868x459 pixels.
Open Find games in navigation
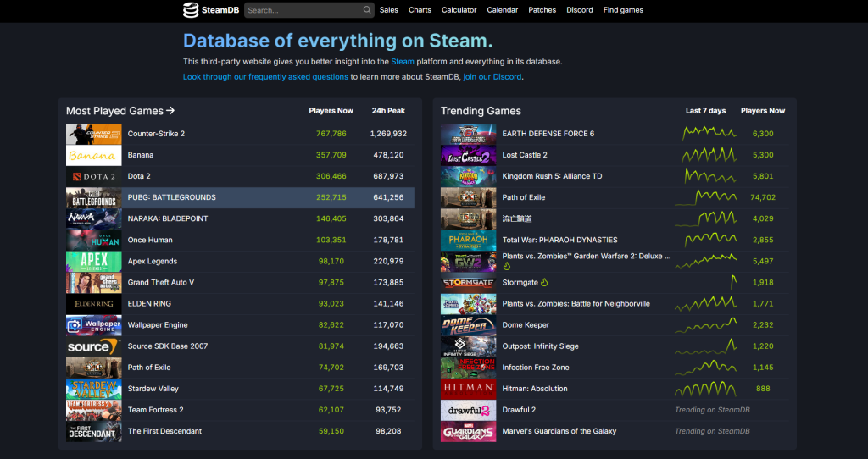click(623, 10)
